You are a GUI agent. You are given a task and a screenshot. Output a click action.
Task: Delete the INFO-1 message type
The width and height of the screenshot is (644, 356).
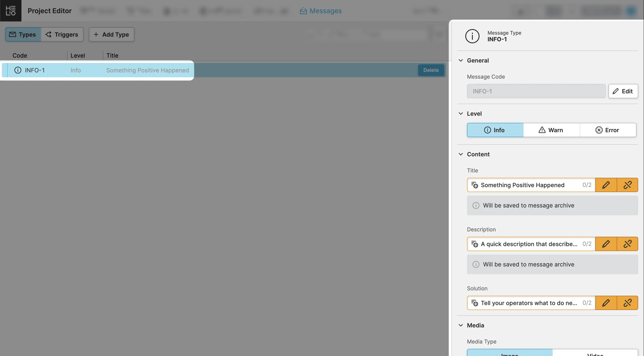[431, 70]
